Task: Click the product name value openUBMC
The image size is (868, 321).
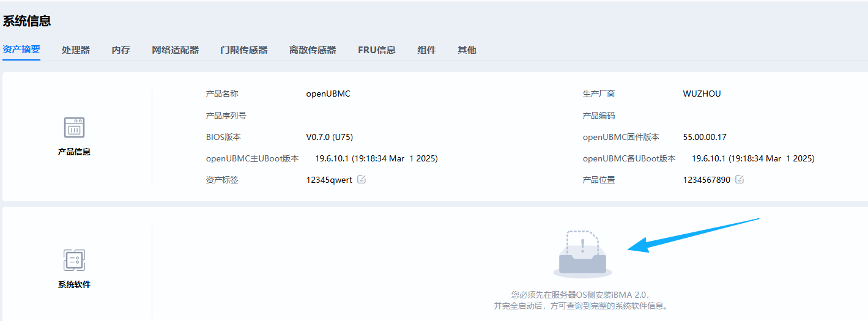Action: [x=328, y=94]
